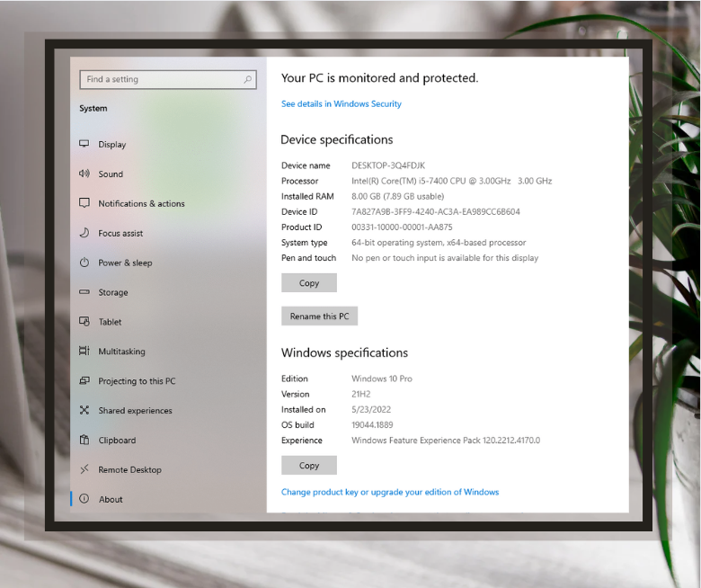Click Your PC is monitored and protected heading
Screen dimensions: 701x588
point(379,78)
